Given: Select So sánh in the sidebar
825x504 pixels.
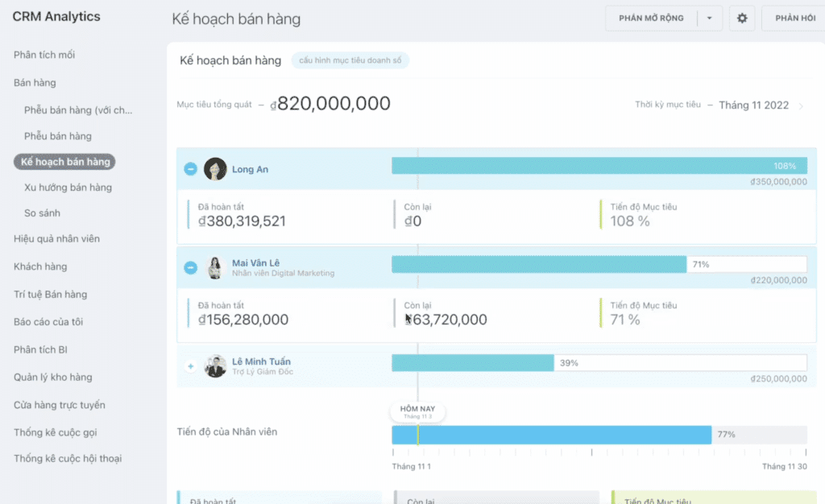Looking at the screenshot, I should point(42,213).
